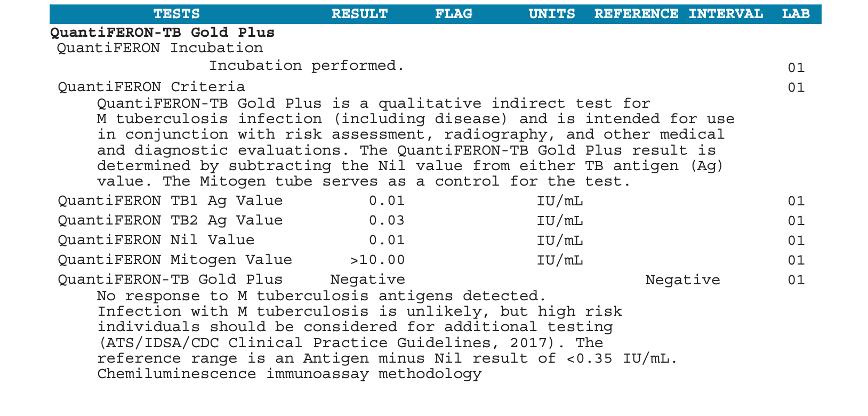This screenshot has height=416, width=868.
Task: Select the IU/mL unit in the TB1 Ag row
Action: click(560, 201)
